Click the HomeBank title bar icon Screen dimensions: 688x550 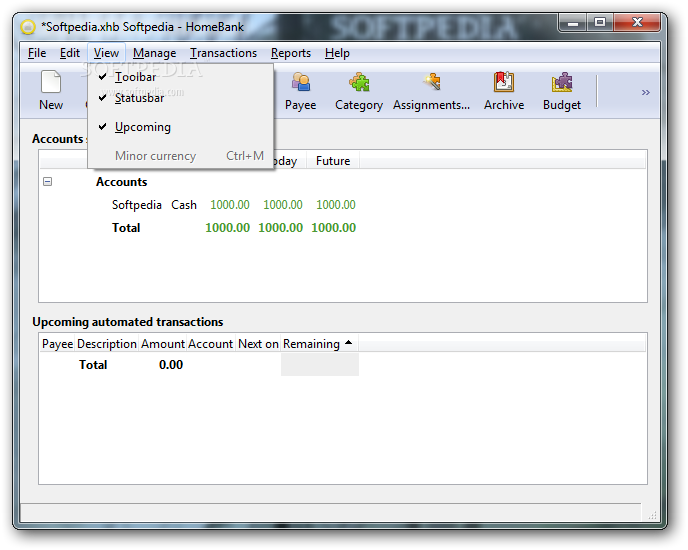28,27
